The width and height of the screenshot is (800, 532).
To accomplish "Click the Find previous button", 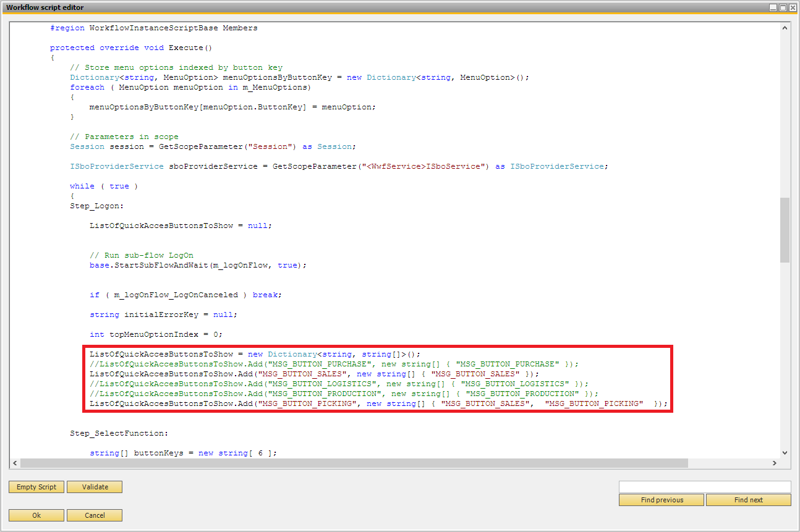I will click(x=661, y=500).
